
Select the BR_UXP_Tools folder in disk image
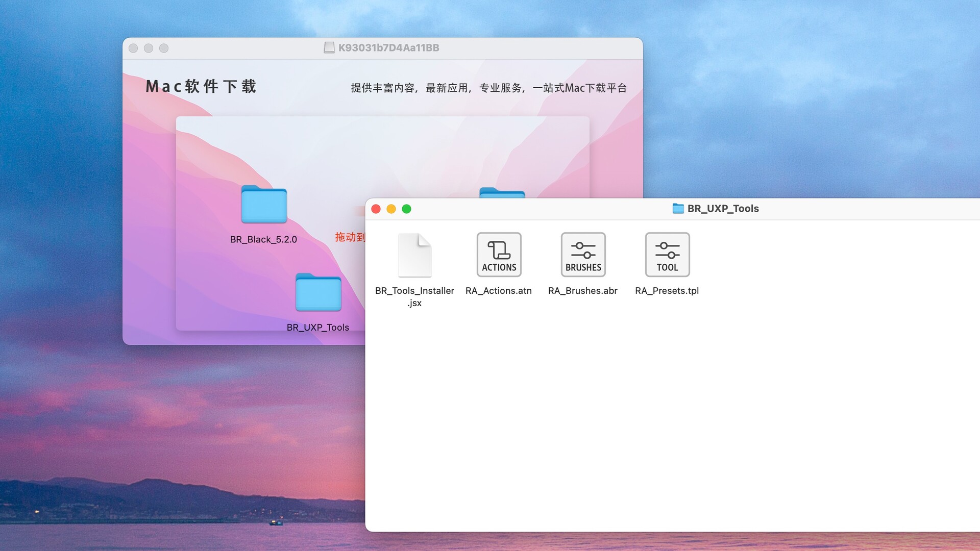(318, 292)
